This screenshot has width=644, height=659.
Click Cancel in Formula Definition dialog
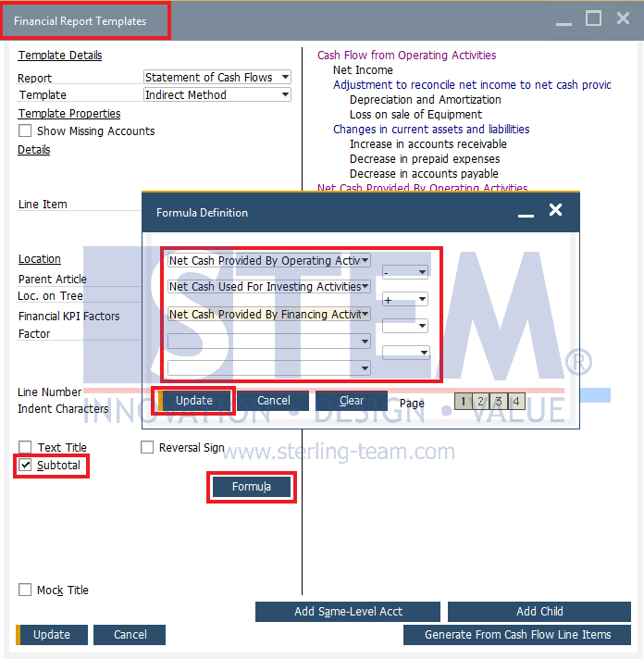coord(274,401)
